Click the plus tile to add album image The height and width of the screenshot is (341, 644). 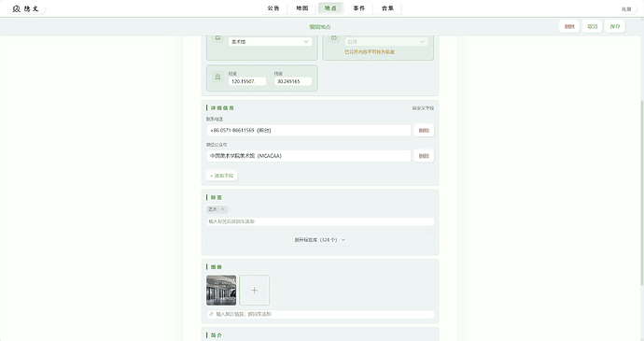(255, 291)
